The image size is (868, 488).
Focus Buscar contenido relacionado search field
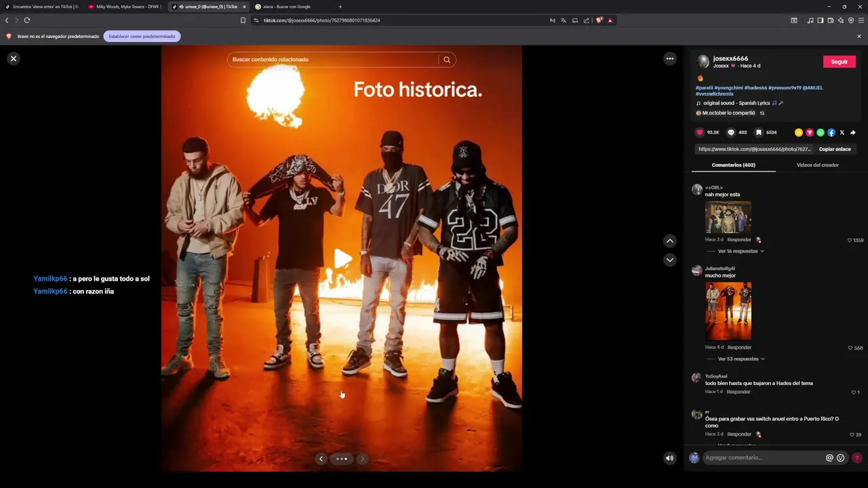(334, 60)
